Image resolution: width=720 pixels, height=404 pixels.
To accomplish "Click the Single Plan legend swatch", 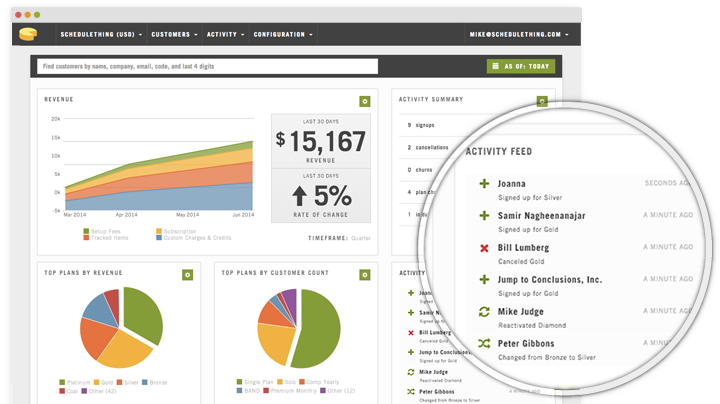I will pos(239,382).
